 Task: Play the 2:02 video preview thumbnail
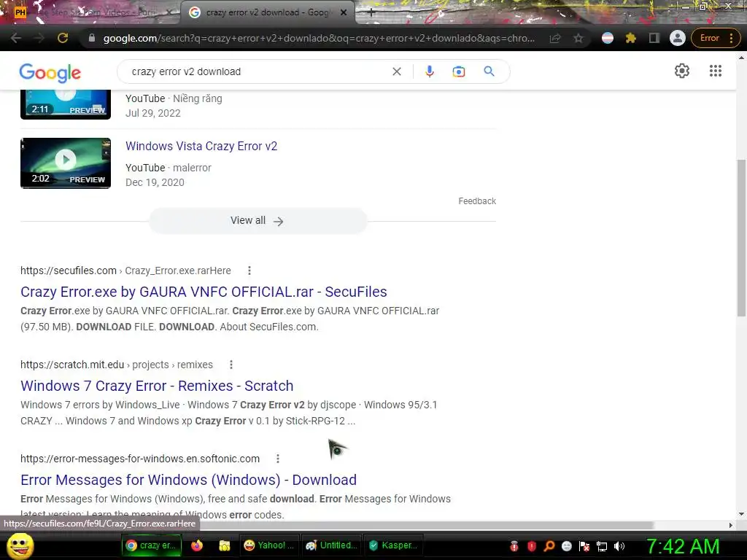pos(65,163)
